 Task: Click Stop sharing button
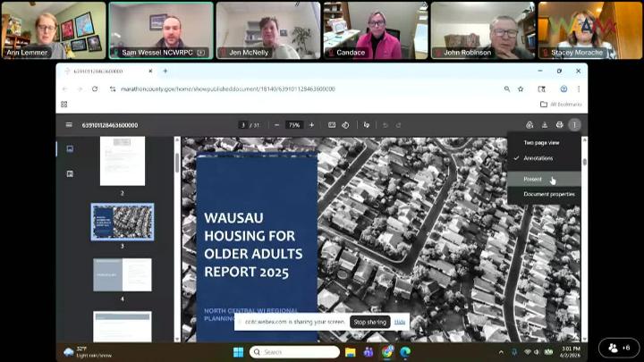pyautogui.click(x=369, y=322)
